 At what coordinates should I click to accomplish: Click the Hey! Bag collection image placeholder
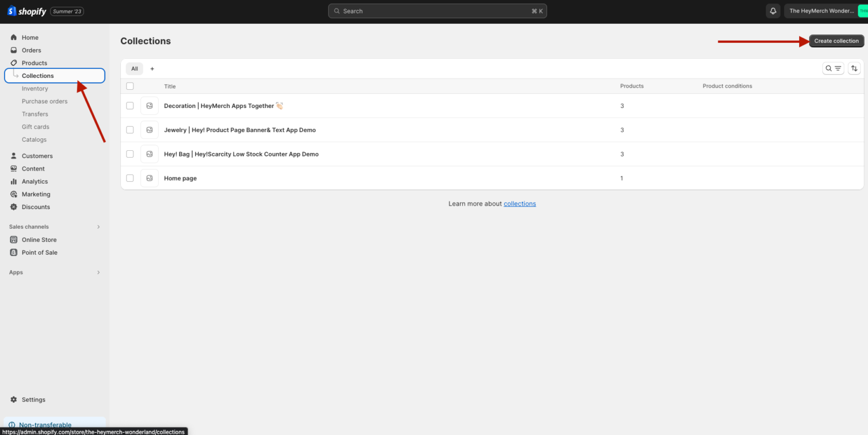coord(149,154)
